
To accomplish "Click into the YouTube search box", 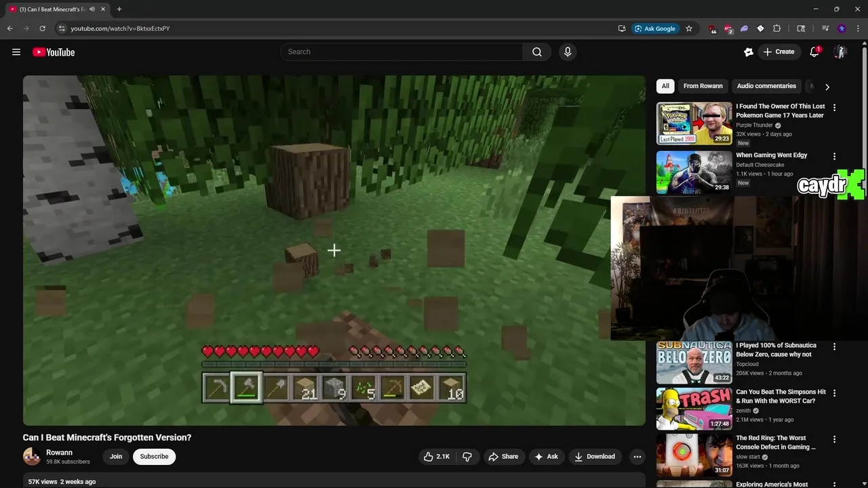I will pyautogui.click(x=401, y=52).
